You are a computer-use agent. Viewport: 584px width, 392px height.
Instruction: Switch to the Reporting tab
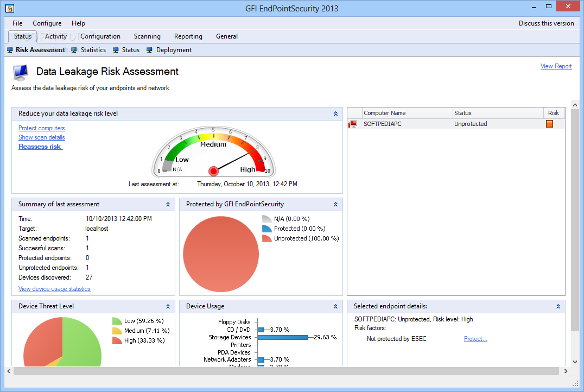point(188,36)
